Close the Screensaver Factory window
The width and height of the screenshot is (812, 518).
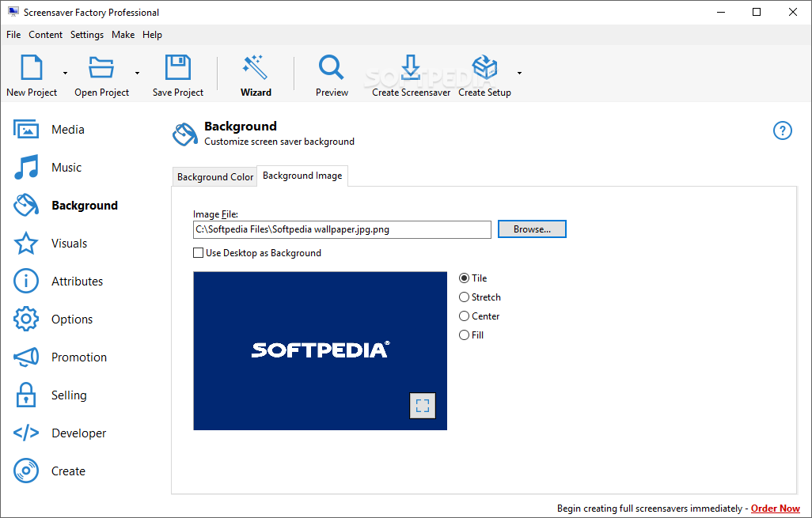coord(793,13)
